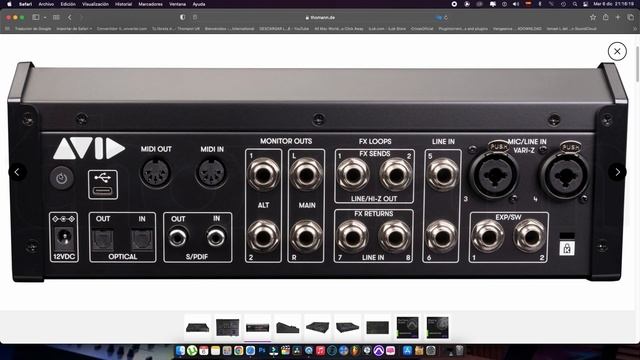Open the Edición menu
The image size is (640, 360).
[68, 4]
